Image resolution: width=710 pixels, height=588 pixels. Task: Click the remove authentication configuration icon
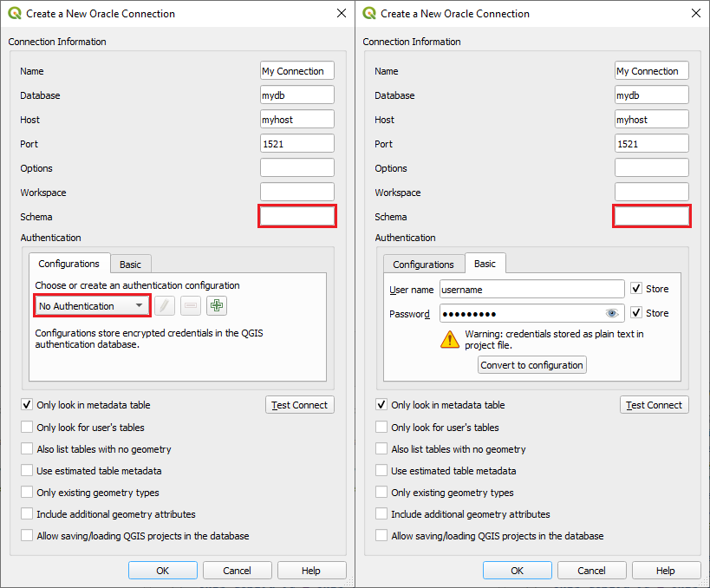point(191,305)
